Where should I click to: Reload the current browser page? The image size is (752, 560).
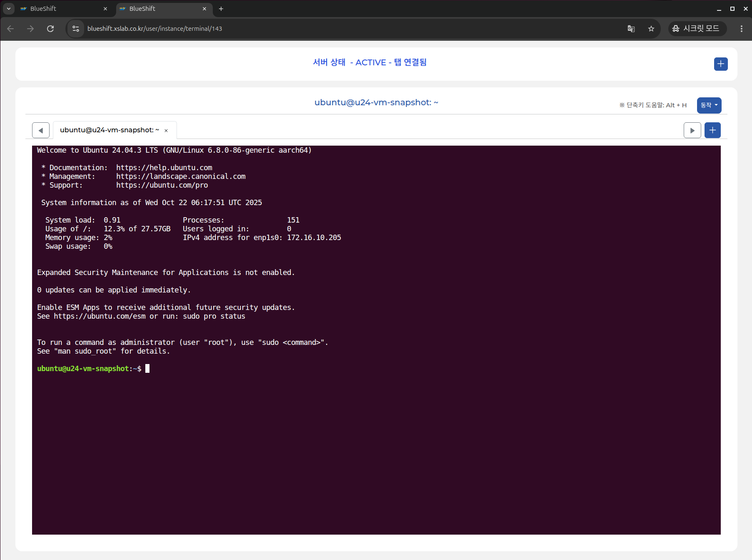pos(50,29)
